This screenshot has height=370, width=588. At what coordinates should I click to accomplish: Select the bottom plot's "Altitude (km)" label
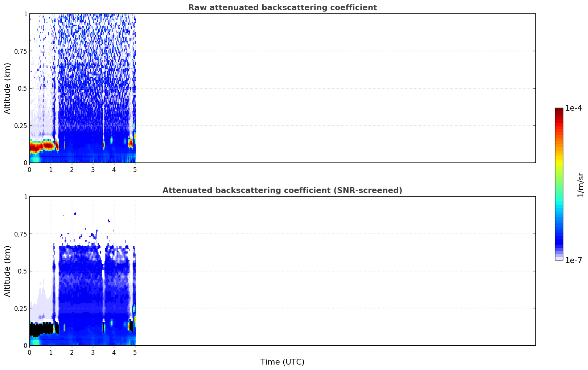coord(8,271)
